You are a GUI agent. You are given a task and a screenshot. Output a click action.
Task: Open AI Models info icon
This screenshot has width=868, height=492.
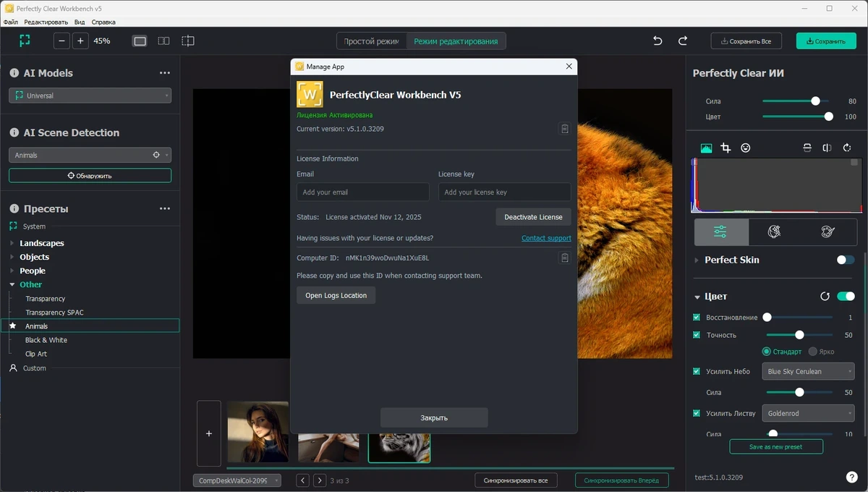14,73
